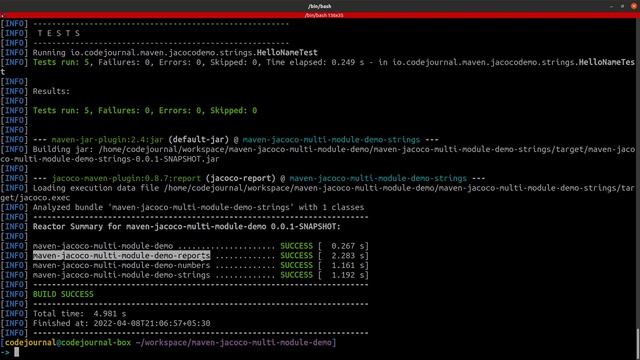Click the BUILD SUCCESS line
The image size is (640, 360).
pos(63,294)
